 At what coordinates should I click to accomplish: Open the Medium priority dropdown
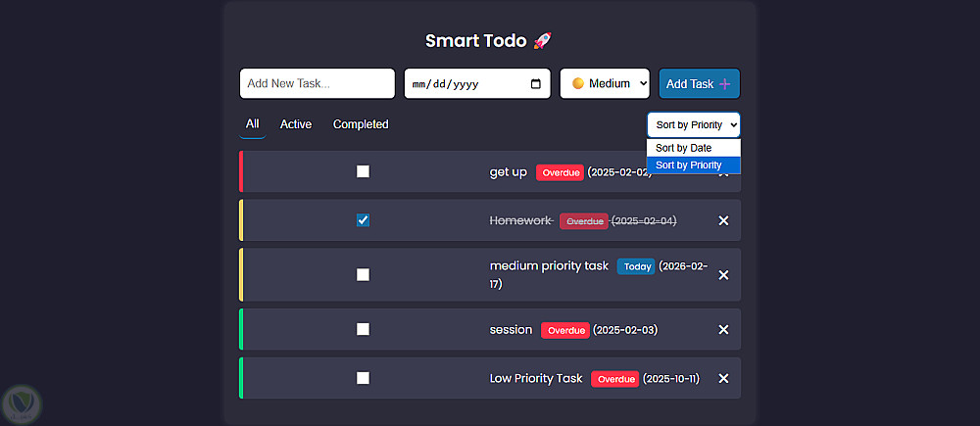[x=604, y=84]
